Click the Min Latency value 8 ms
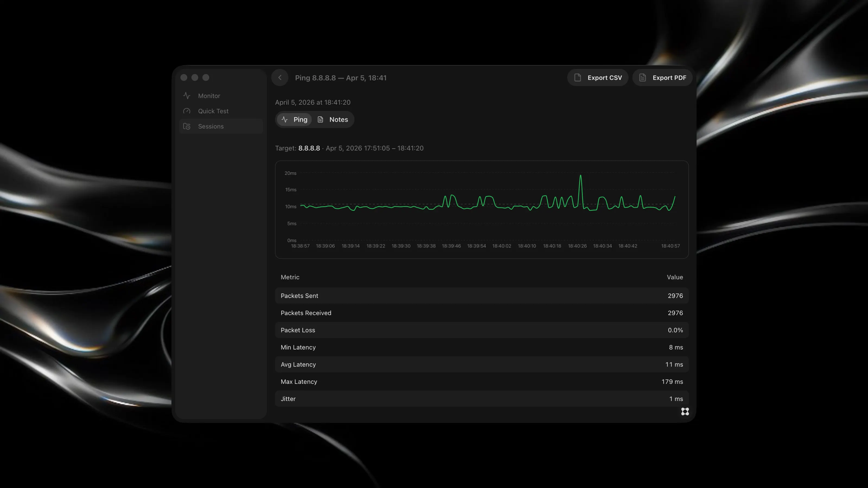The height and width of the screenshot is (488, 868). [x=676, y=347]
